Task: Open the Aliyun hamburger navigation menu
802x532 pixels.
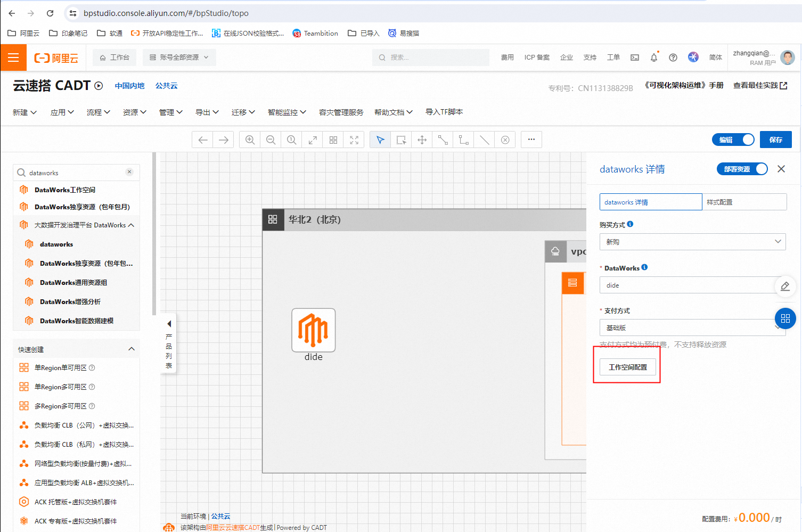Action: tap(13, 58)
